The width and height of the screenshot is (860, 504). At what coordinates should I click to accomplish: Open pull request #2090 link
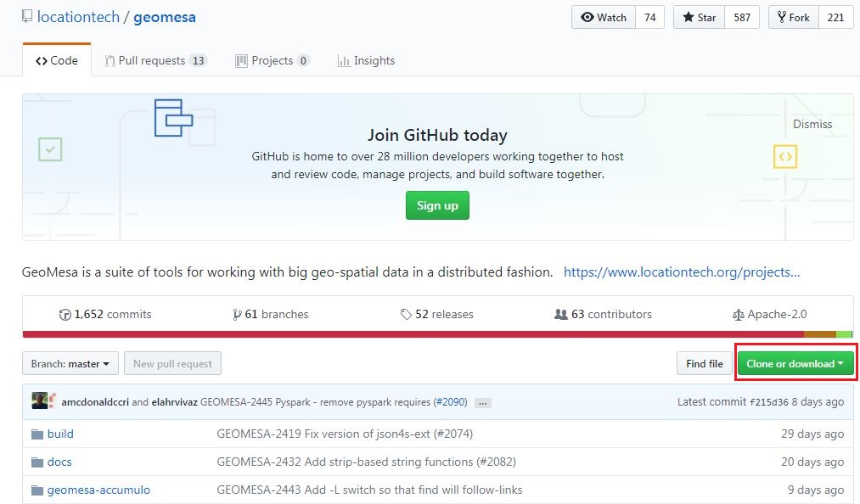click(450, 402)
